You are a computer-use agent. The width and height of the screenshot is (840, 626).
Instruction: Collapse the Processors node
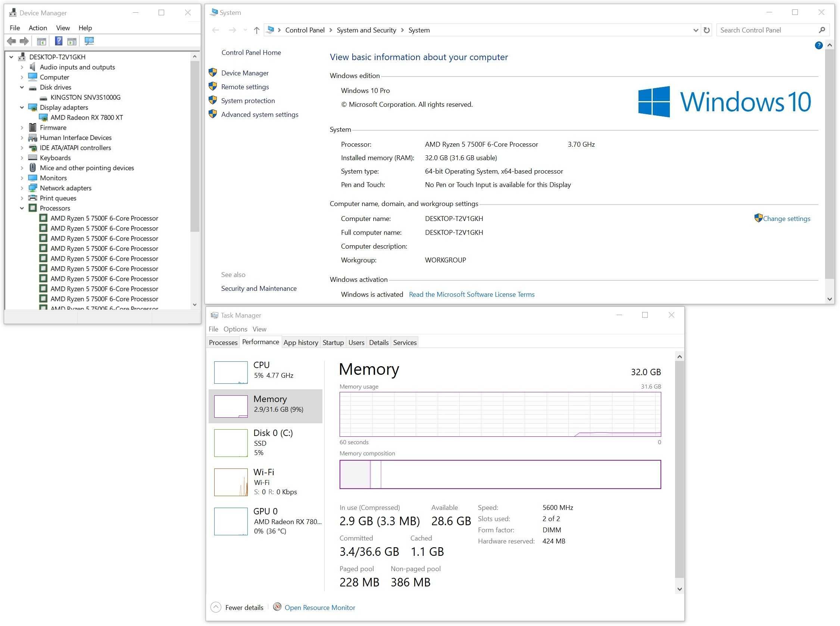tap(22, 208)
